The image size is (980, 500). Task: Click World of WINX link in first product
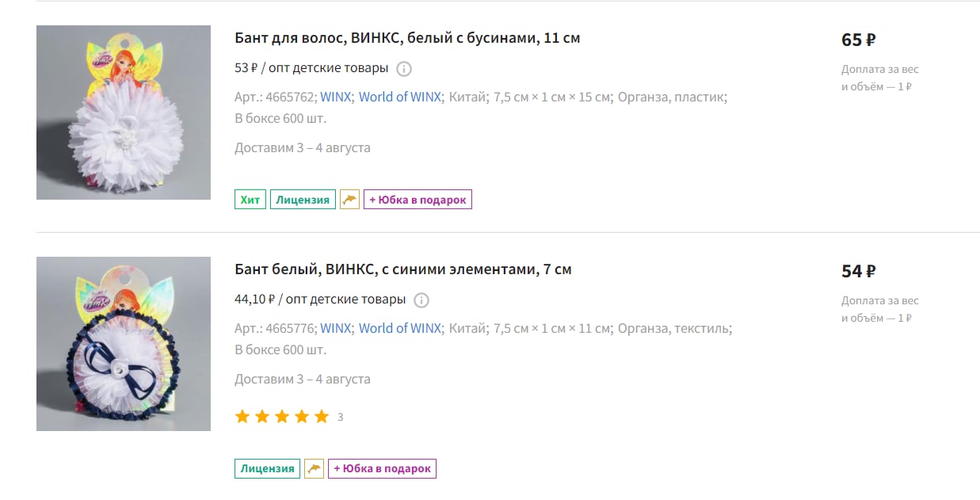pos(400,97)
